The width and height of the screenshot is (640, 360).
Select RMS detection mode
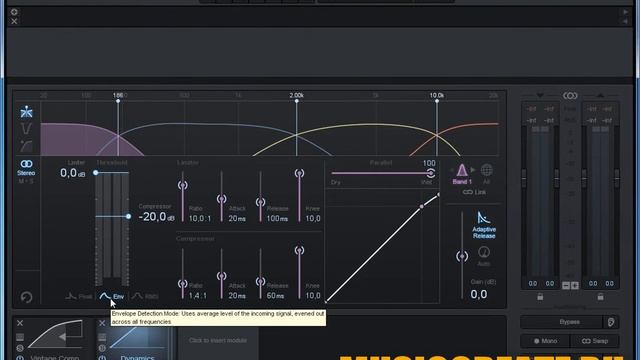click(x=145, y=296)
